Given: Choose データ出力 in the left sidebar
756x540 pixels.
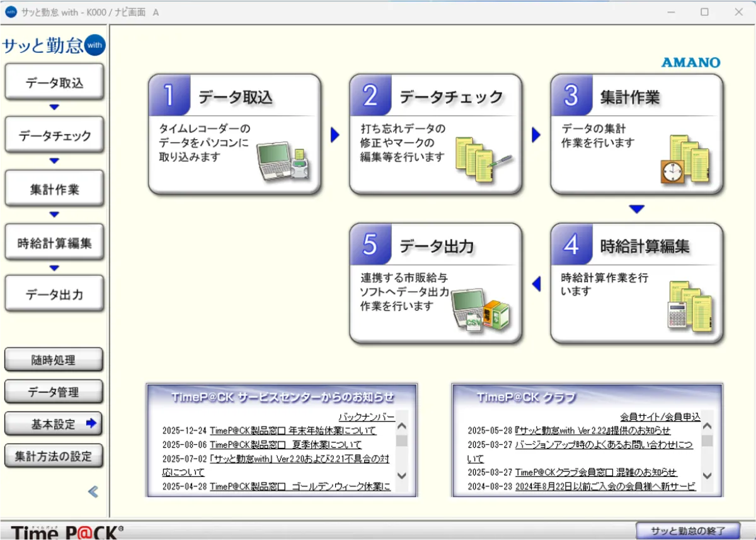Looking at the screenshot, I should [54, 294].
